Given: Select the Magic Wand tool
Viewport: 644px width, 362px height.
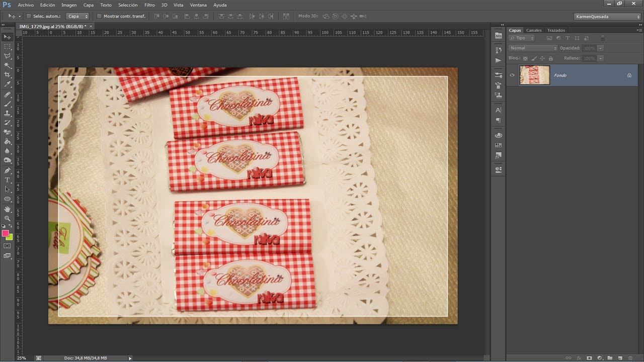Looking at the screenshot, I should click(8, 66).
